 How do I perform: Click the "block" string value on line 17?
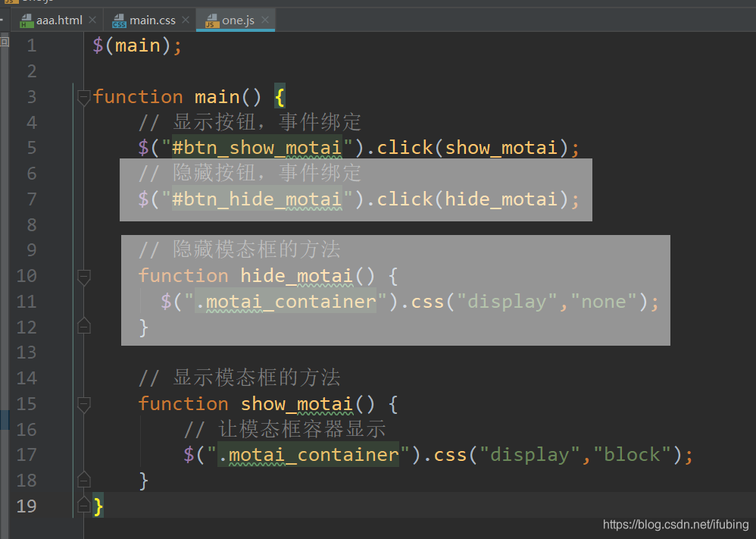[x=632, y=455]
